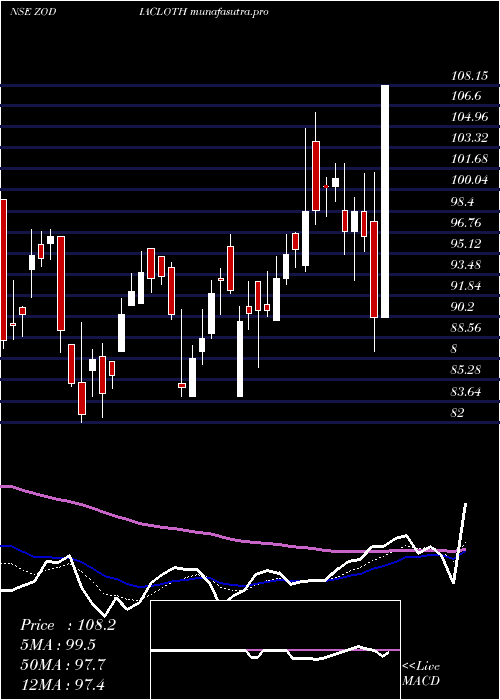The image size is (500, 700).
Task: Click the 50MA : 97.7 readout
Action: click(63, 664)
